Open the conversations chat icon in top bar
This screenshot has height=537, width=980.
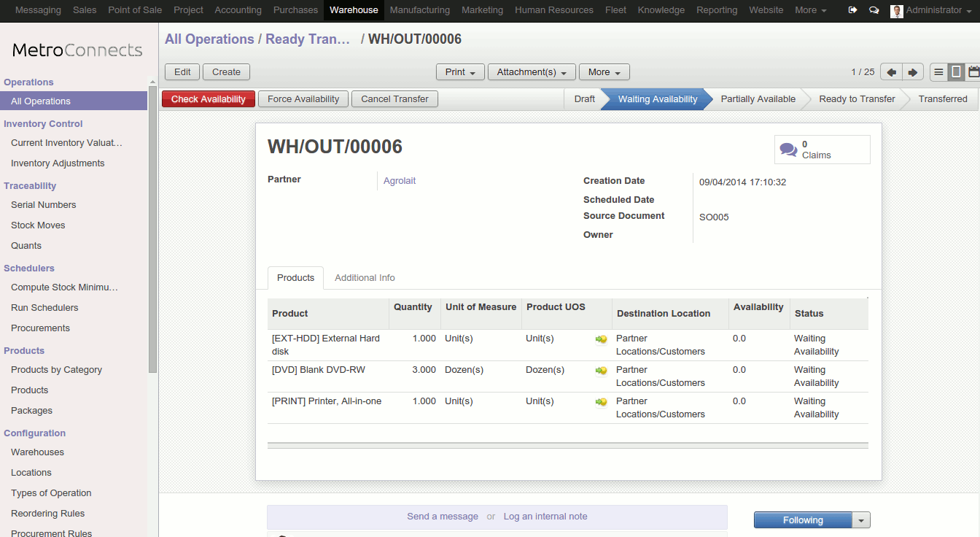(874, 10)
